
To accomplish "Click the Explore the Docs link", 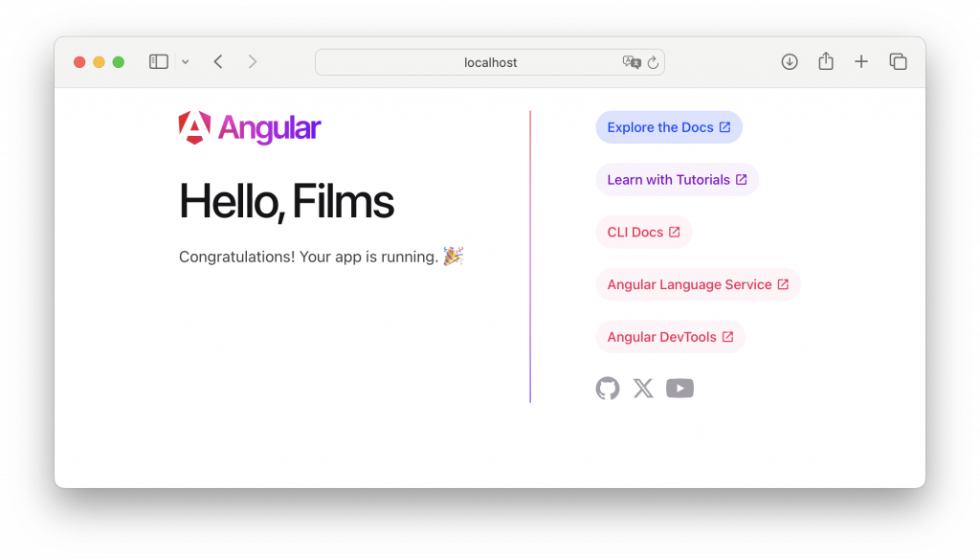I will 668,127.
